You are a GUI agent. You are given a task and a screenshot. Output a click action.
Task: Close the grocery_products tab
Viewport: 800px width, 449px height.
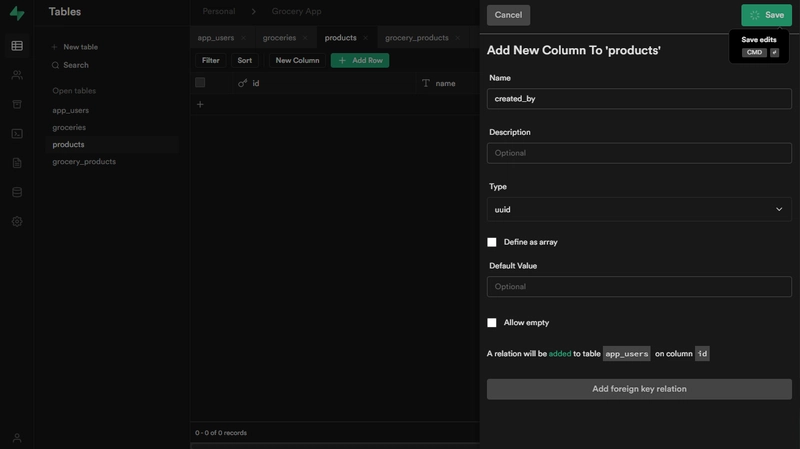pyautogui.click(x=458, y=38)
